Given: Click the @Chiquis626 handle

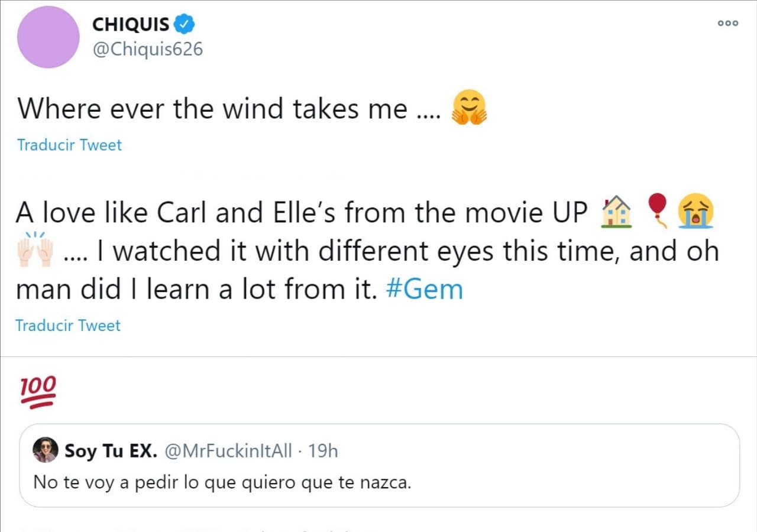Looking at the screenshot, I should [x=148, y=48].
